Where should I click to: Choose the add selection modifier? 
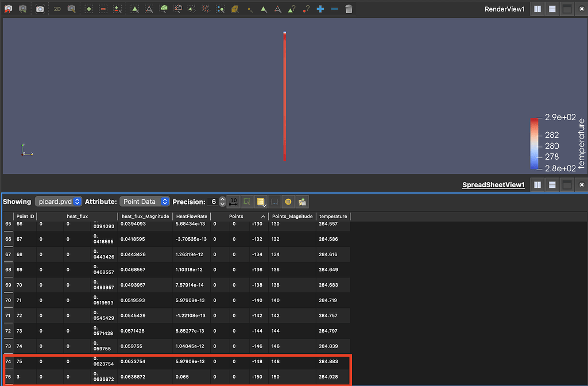(x=89, y=9)
